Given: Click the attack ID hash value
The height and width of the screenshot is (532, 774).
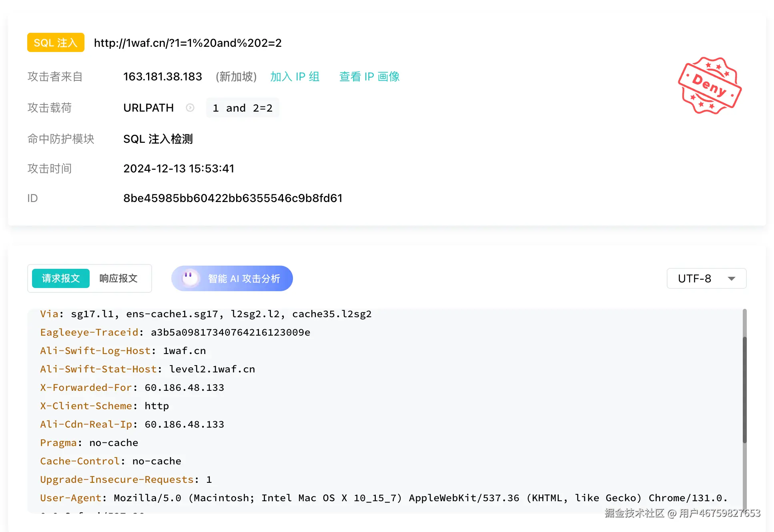Looking at the screenshot, I should (233, 198).
